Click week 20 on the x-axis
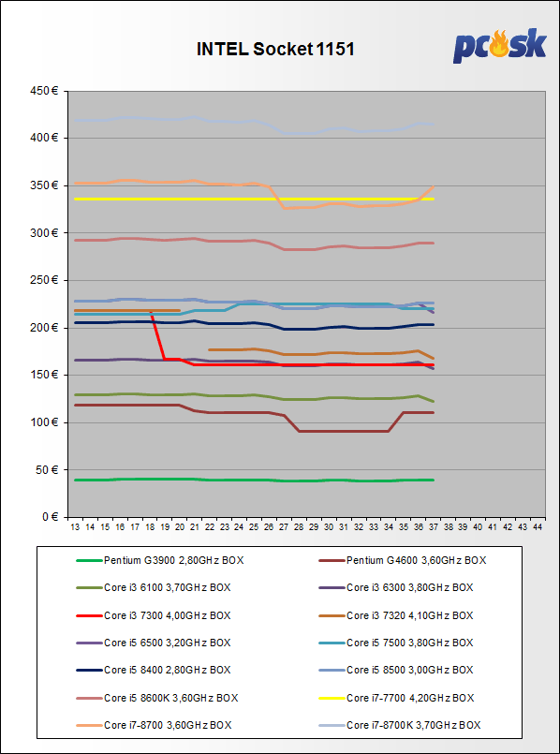560x754 pixels. (180, 527)
